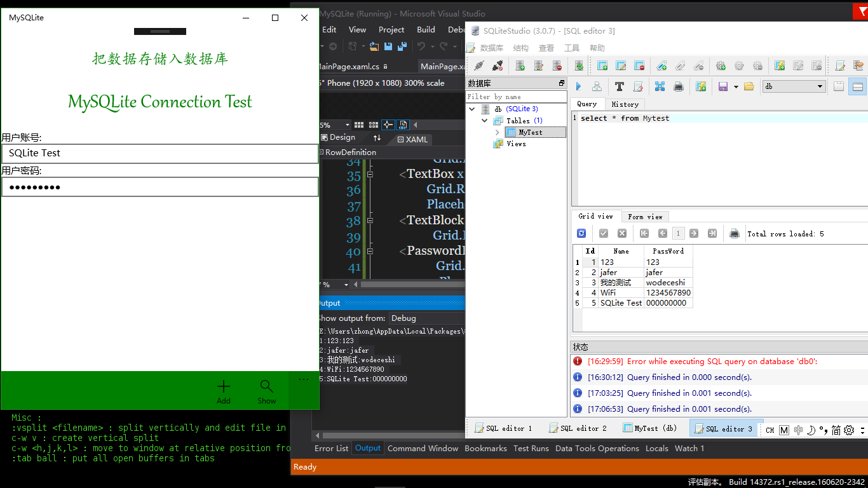Click the create view icon
This screenshot has height=488, width=868.
point(780,65)
